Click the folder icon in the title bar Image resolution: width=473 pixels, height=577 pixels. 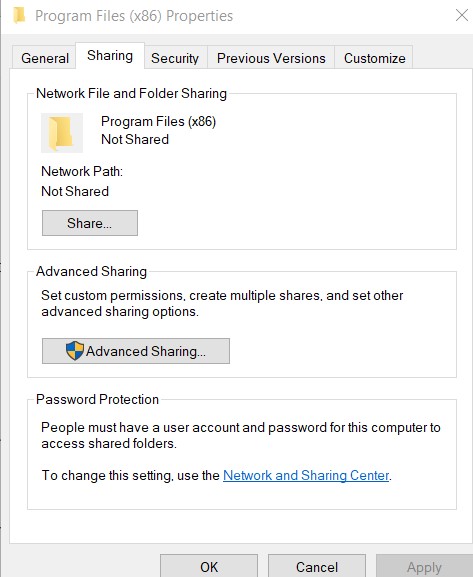point(19,15)
